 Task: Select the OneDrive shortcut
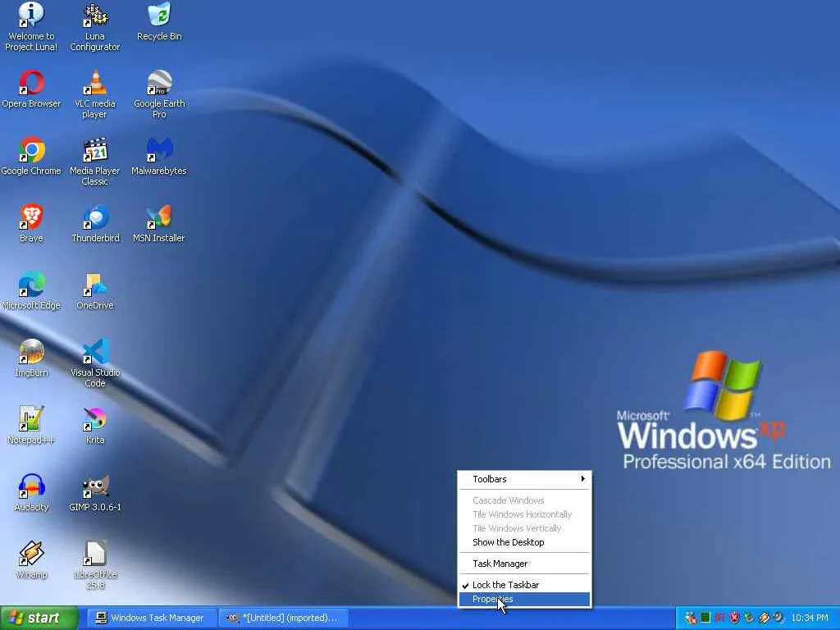point(95,292)
